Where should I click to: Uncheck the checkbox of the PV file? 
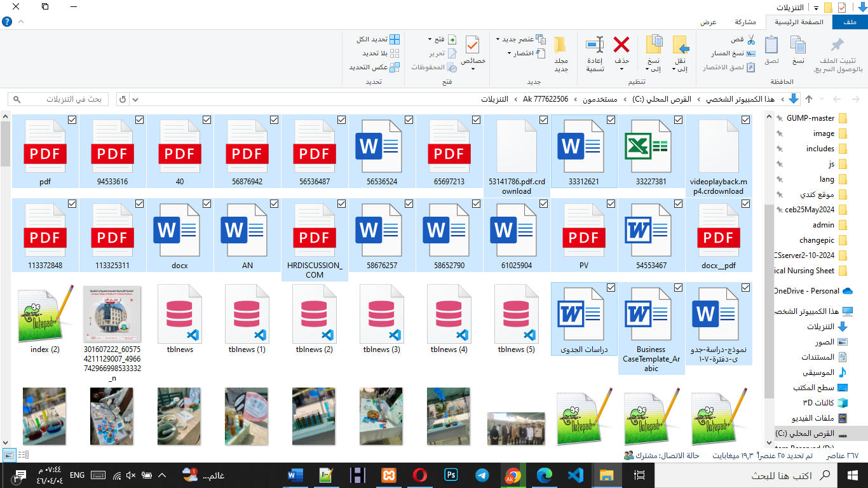611,203
